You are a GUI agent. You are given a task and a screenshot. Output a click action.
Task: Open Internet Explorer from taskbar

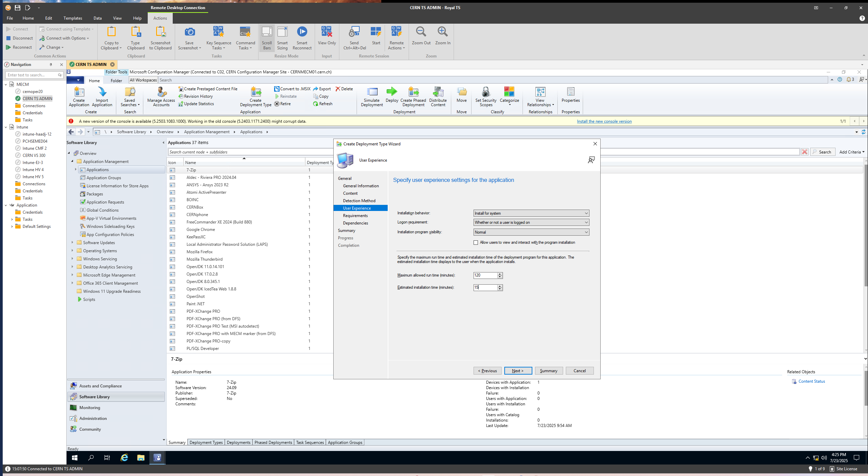tap(124, 458)
